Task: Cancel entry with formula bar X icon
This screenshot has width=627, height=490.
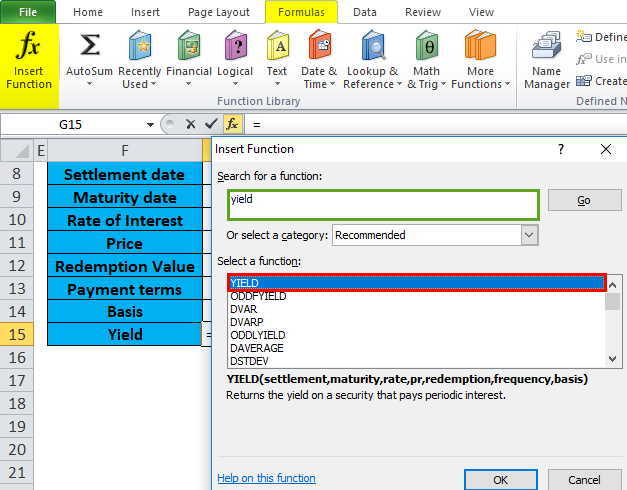Action: point(191,124)
